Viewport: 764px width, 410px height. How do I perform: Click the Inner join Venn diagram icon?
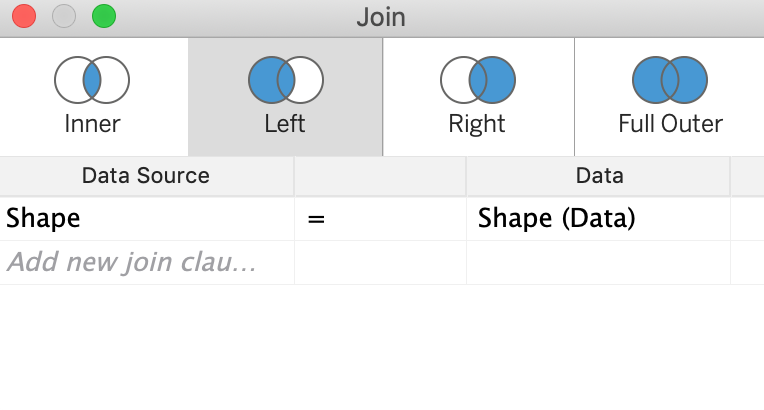point(92,80)
